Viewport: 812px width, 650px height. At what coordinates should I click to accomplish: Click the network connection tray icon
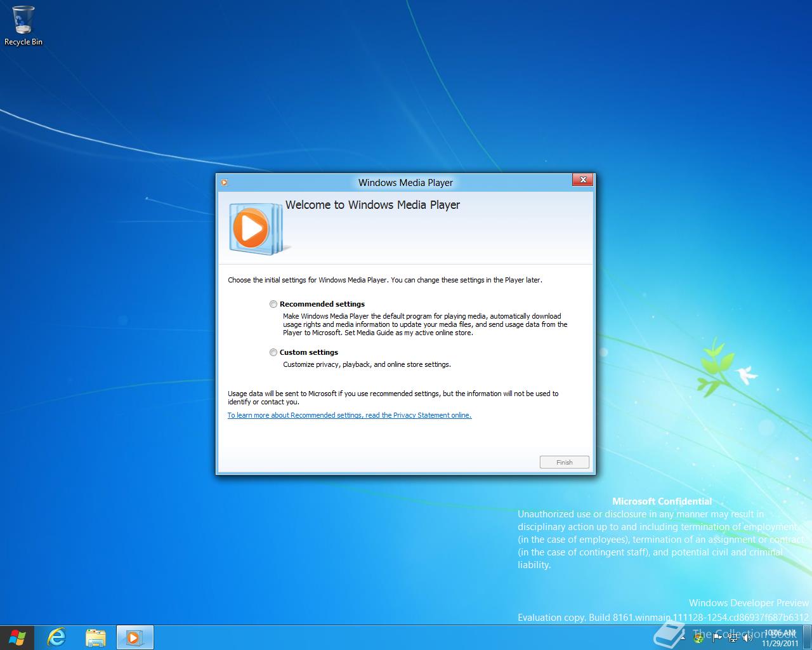[x=733, y=638]
